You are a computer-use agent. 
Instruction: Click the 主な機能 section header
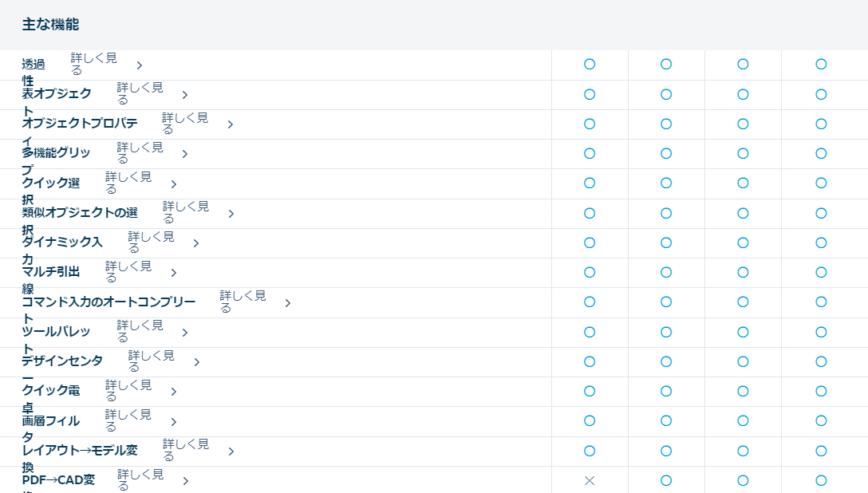pyautogui.click(x=50, y=25)
